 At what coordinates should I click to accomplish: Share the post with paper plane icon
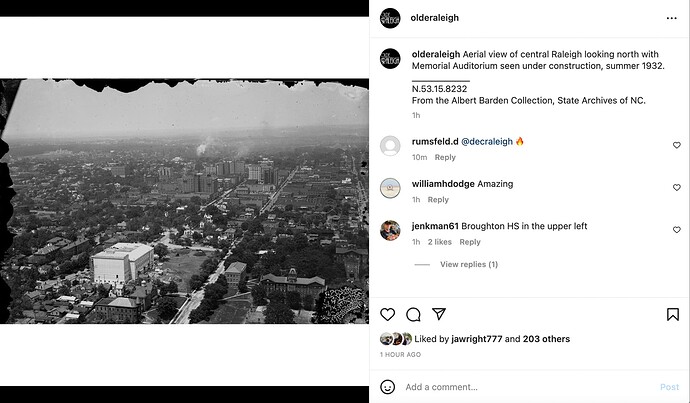pos(439,314)
